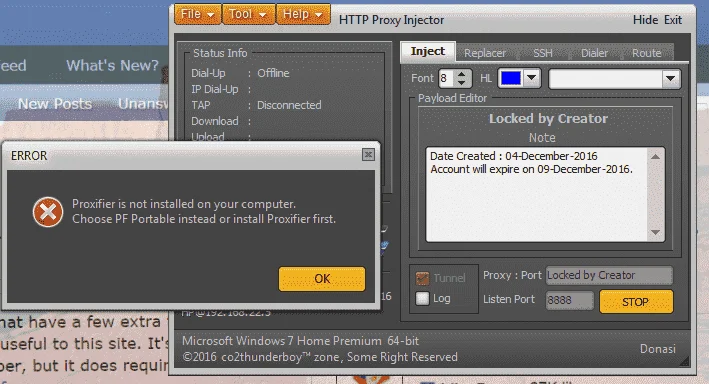This screenshot has width=709, height=384.
Task: Decrease font size with down arrow
Action: tap(461, 83)
